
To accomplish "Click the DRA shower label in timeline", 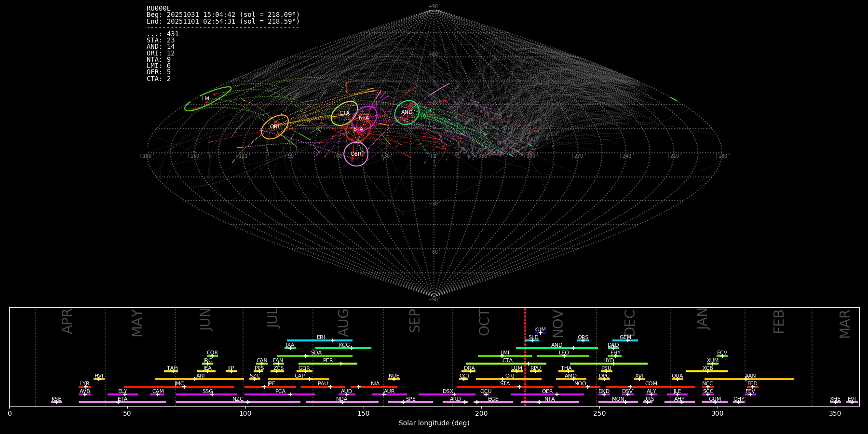I will [469, 368].
